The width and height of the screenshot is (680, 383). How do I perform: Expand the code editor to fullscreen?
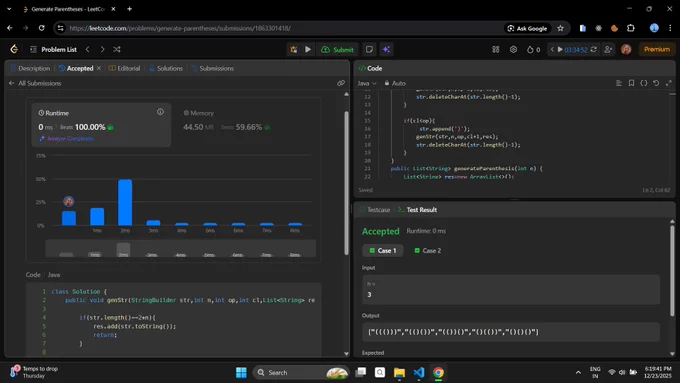pyautogui.click(x=669, y=83)
